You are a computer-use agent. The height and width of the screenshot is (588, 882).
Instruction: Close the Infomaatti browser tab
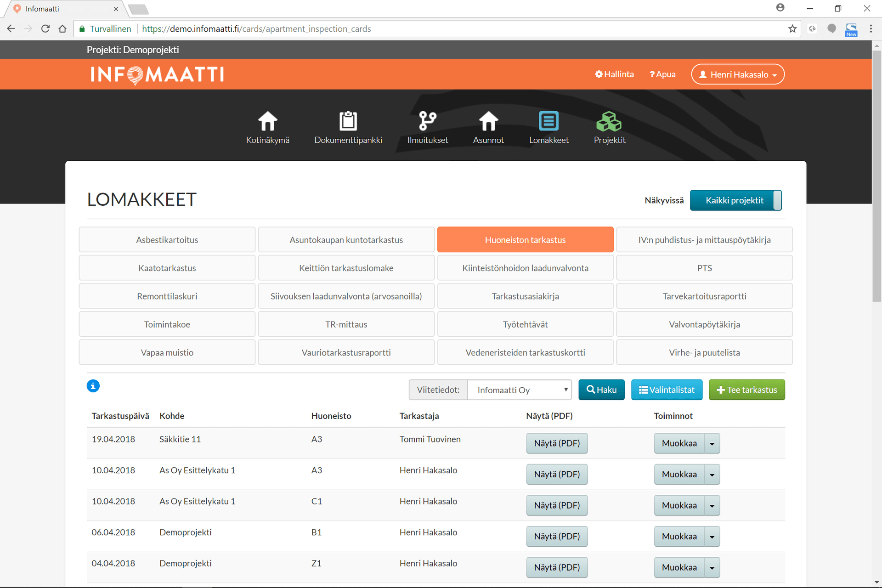[x=116, y=9]
